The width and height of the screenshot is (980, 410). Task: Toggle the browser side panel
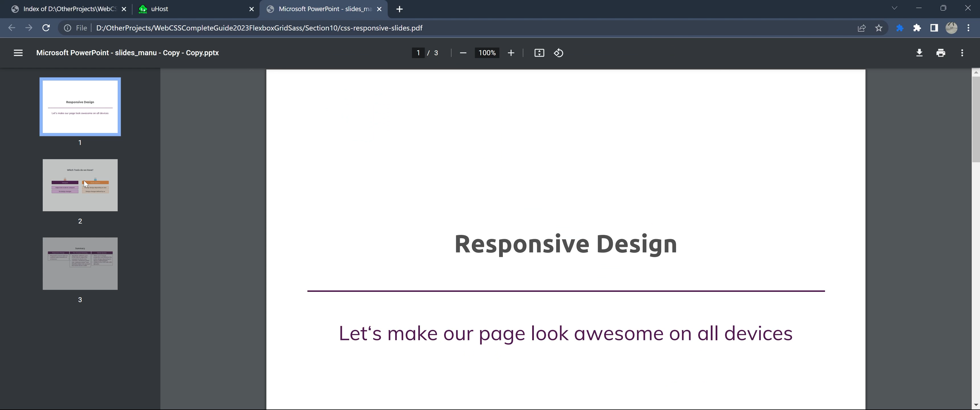pos(934,28)
